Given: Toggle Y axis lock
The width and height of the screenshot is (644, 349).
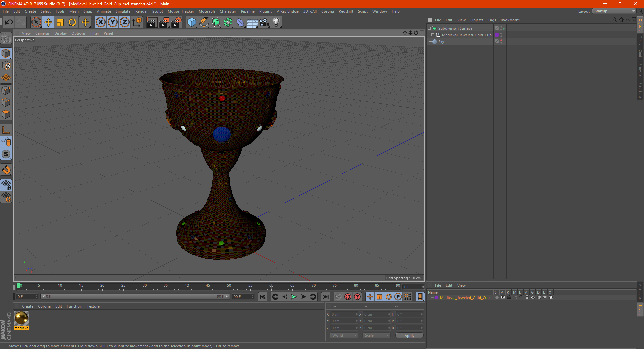Looking at the screenshot, I should (113, 22).
